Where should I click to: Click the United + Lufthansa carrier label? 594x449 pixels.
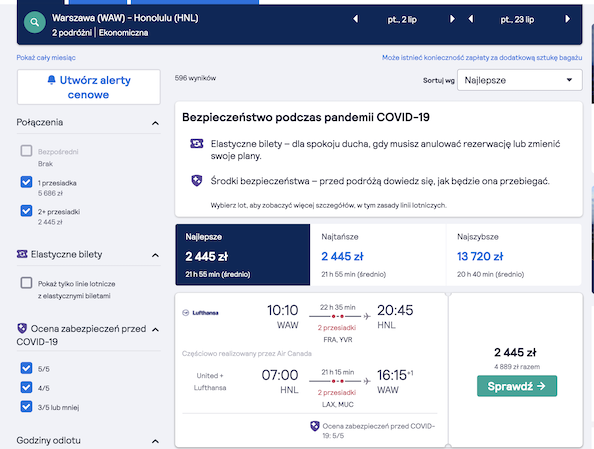point(210,382)
